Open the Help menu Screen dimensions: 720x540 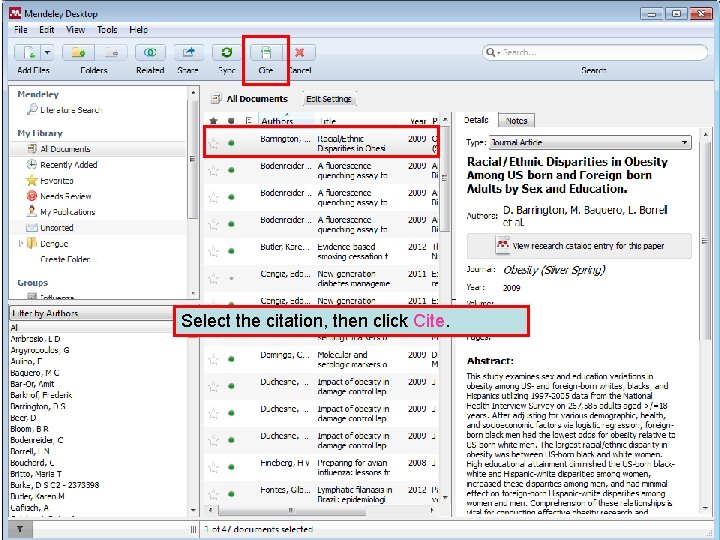(138, 30)
